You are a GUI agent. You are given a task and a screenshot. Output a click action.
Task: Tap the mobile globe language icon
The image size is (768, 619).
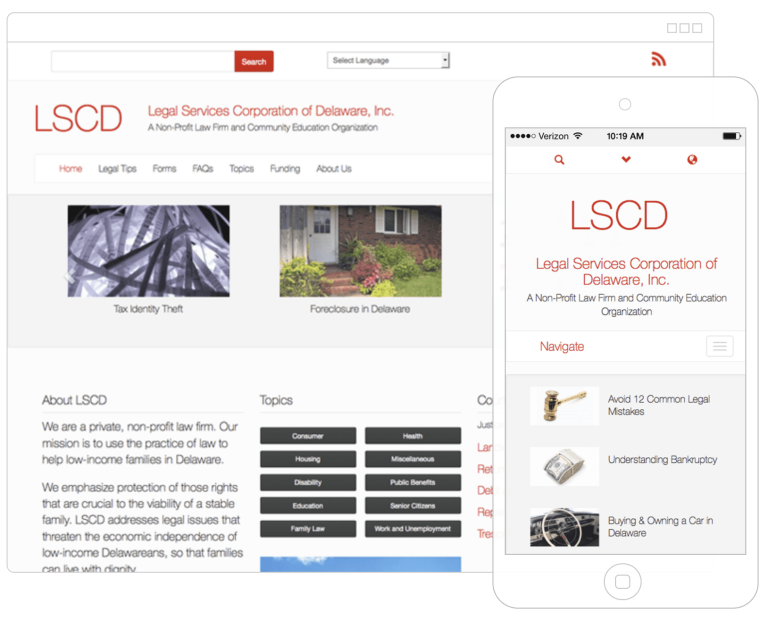pos(692,160)
